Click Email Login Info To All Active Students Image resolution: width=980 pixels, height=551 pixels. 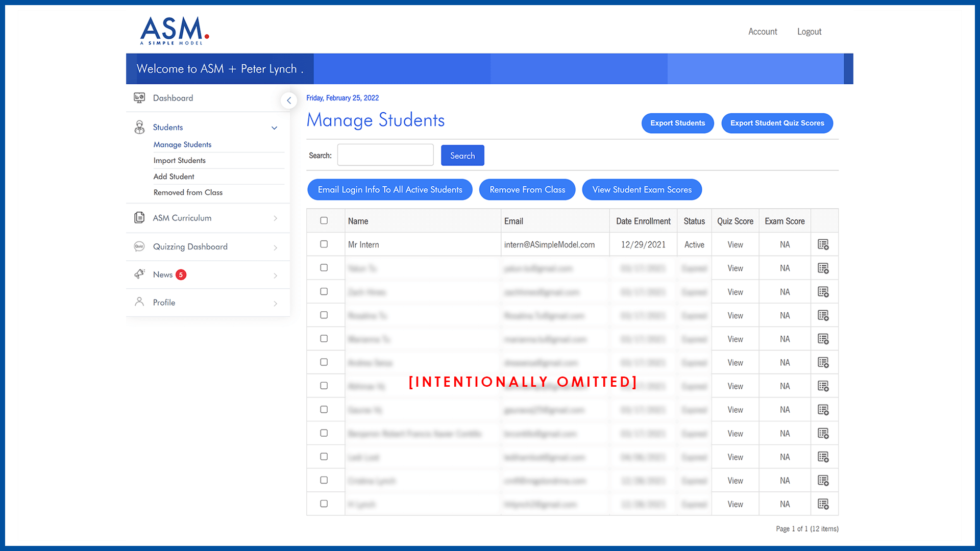390,190
